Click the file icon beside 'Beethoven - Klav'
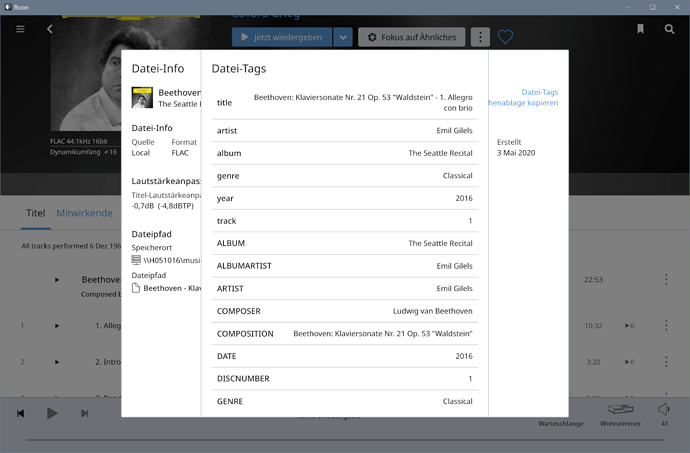 point(136,288)
